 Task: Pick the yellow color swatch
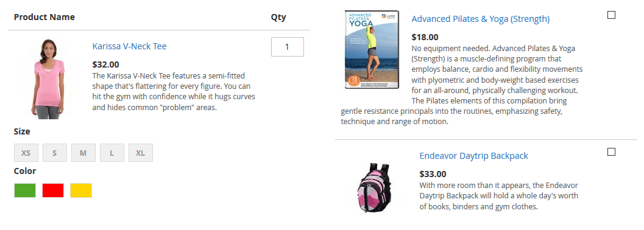pos(81,190)
